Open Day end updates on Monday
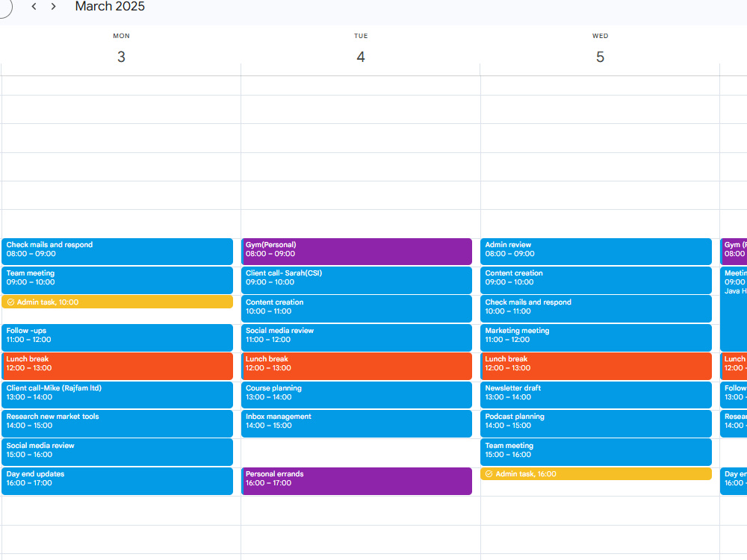The image size is (747, 560). (117, 481)
